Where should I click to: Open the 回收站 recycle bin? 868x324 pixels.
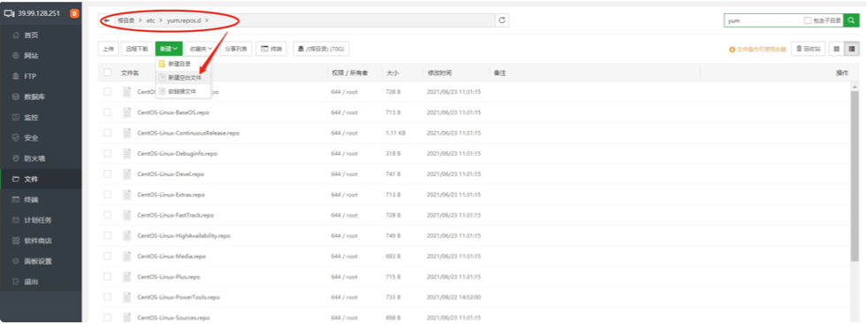(808, 49)
